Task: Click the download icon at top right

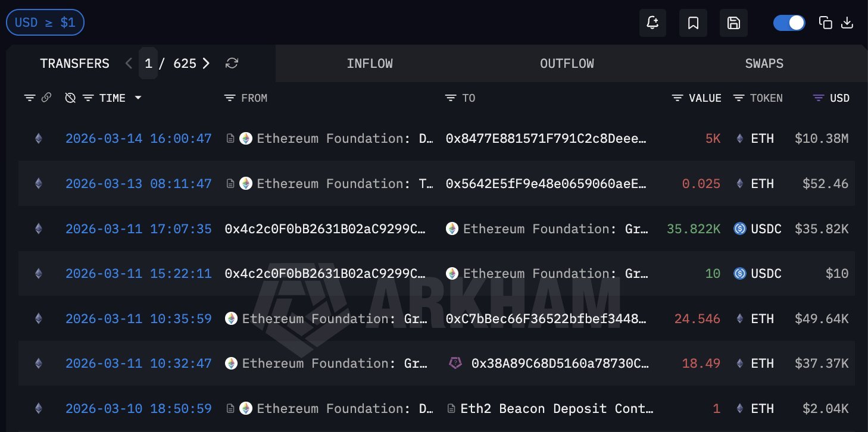Action: pos(847,22)
